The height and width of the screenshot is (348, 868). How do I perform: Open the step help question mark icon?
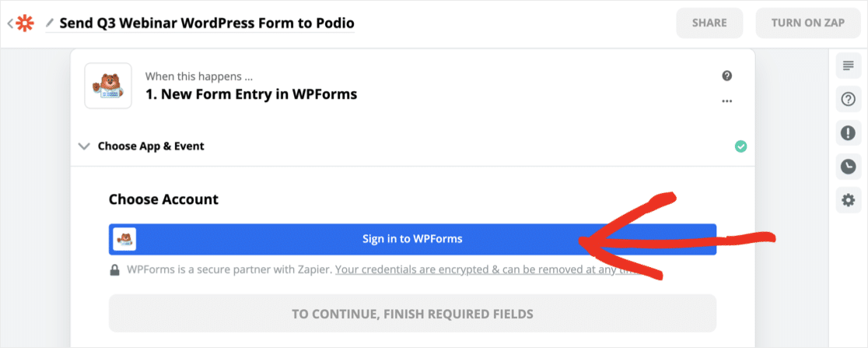tap(727, 76)
